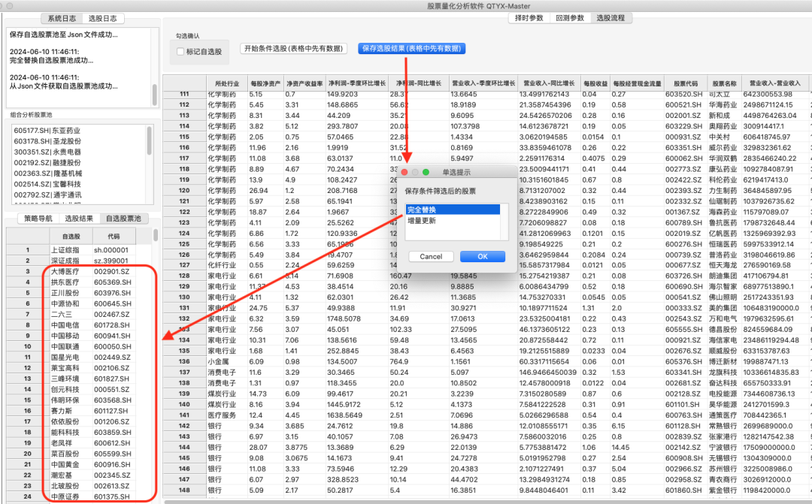Enable the 标记自选股 checkbox
The height and width of the screenshot is (504, 812).
[180, 52]
